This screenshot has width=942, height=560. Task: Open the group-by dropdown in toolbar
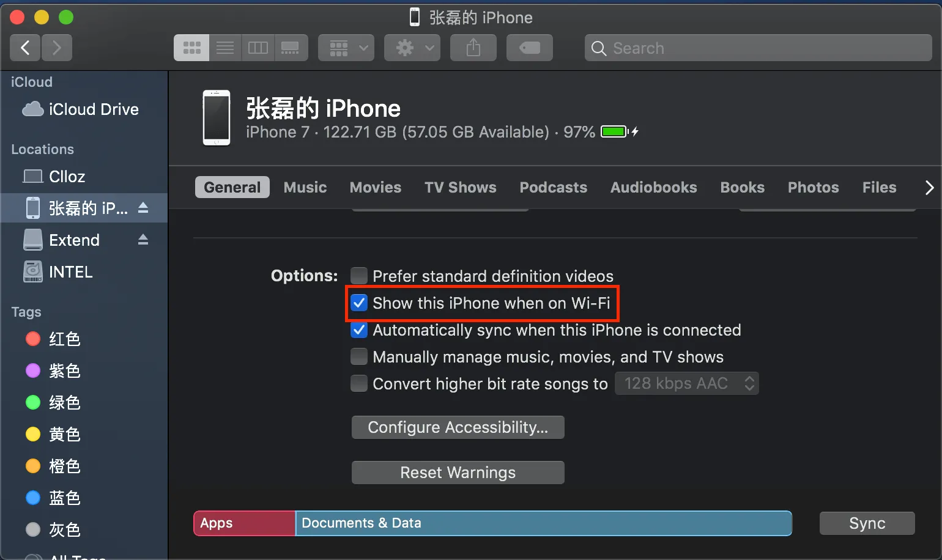(346, 48)
